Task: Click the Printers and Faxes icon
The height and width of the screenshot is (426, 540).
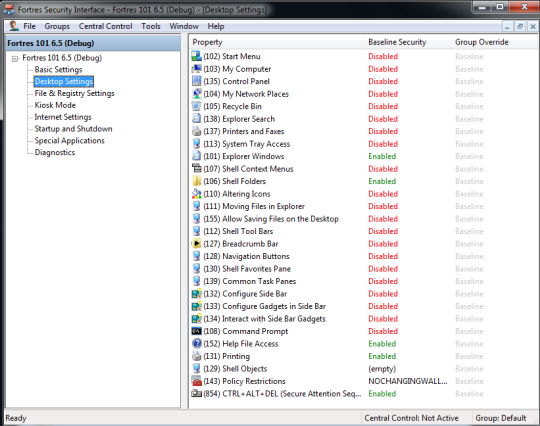Action: pos(196,131)
